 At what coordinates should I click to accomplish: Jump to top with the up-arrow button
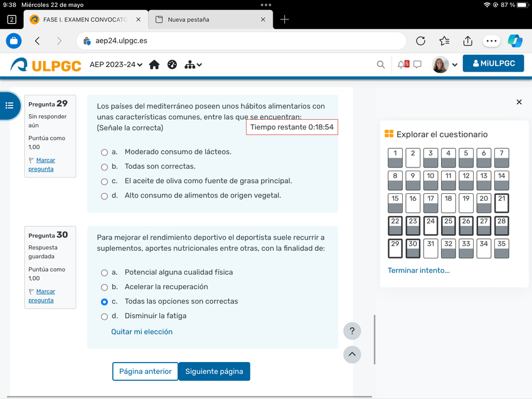tap(352, 354)
